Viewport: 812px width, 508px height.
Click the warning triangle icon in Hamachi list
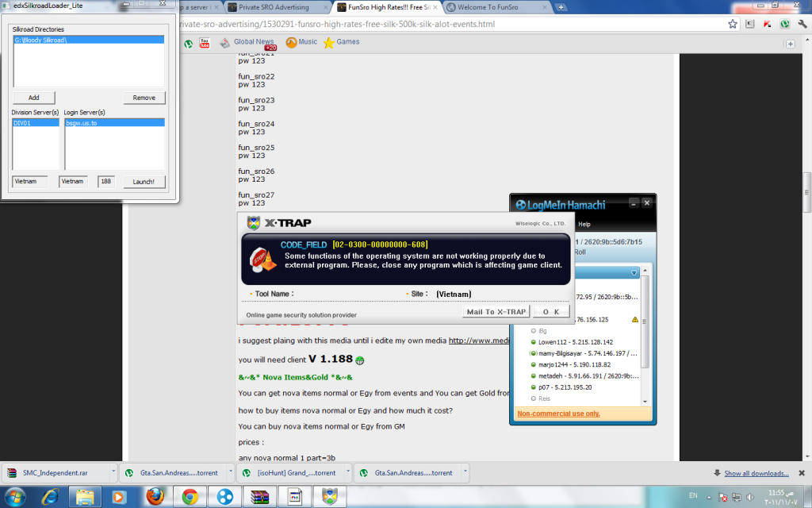tap(635, 319)
